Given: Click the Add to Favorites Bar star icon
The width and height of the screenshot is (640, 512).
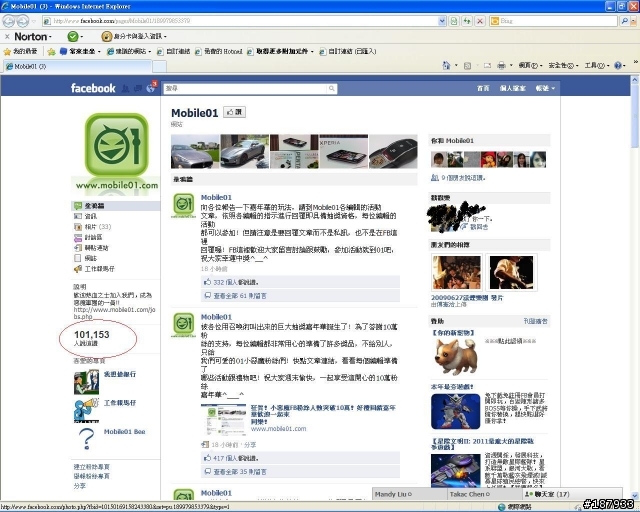Looking at the screenshot, I should pos(51,51).
